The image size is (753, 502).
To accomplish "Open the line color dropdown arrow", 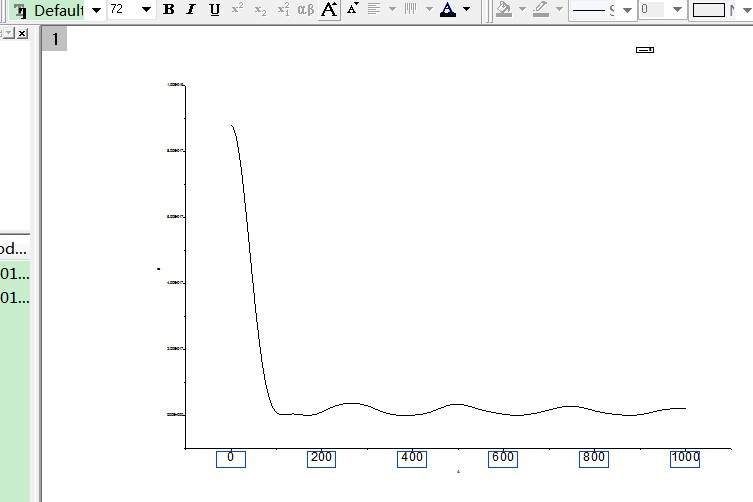I will point(559,9).
